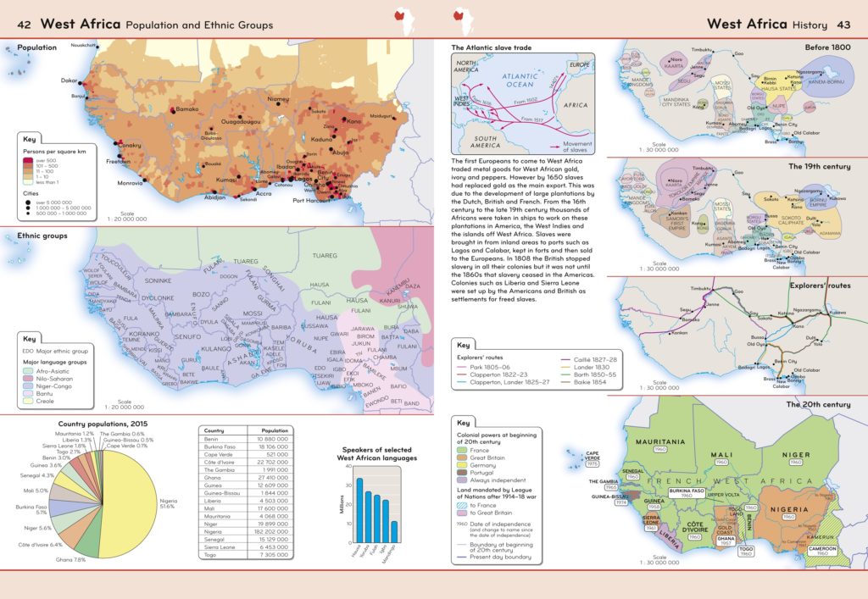This screenshot has width=868, height=599.
Task: Click the MOSSI ethnic group label
Action: click(x=253, y=313)
